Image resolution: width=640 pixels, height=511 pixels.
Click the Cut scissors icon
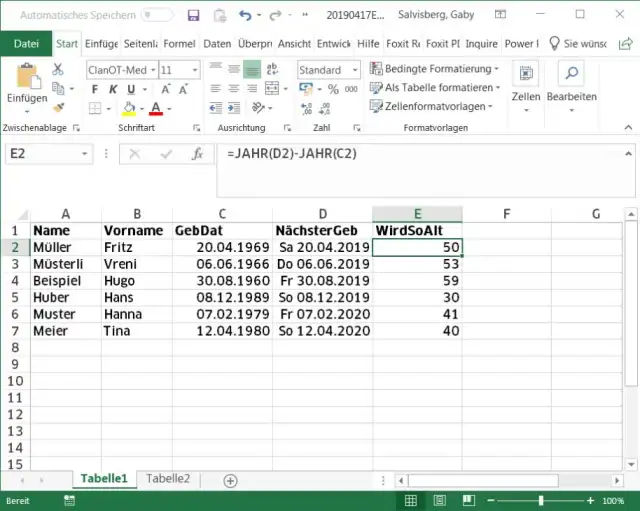pos(58,69)
